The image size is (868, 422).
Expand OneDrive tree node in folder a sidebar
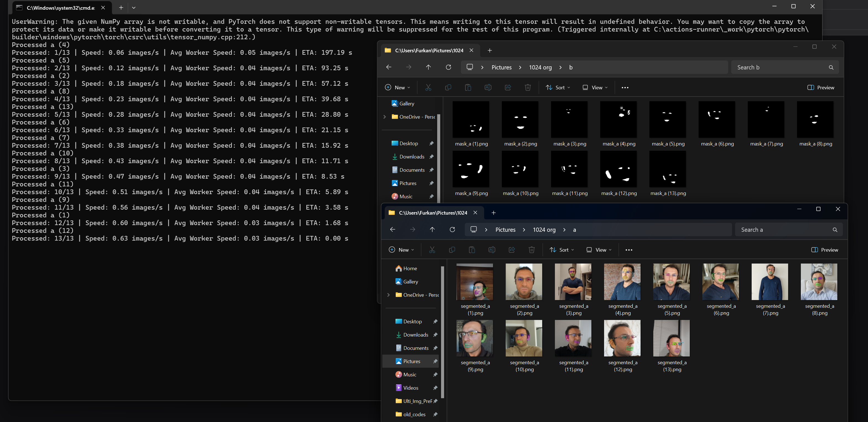tap(388, 295)
